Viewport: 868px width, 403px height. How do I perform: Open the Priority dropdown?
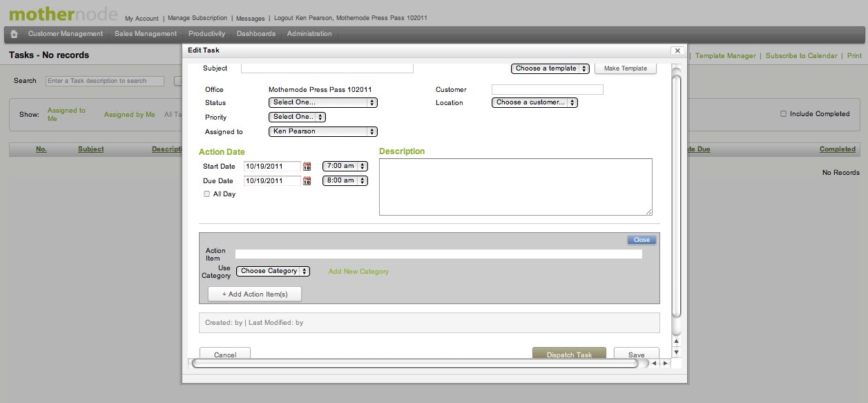[x=296, y=117]
